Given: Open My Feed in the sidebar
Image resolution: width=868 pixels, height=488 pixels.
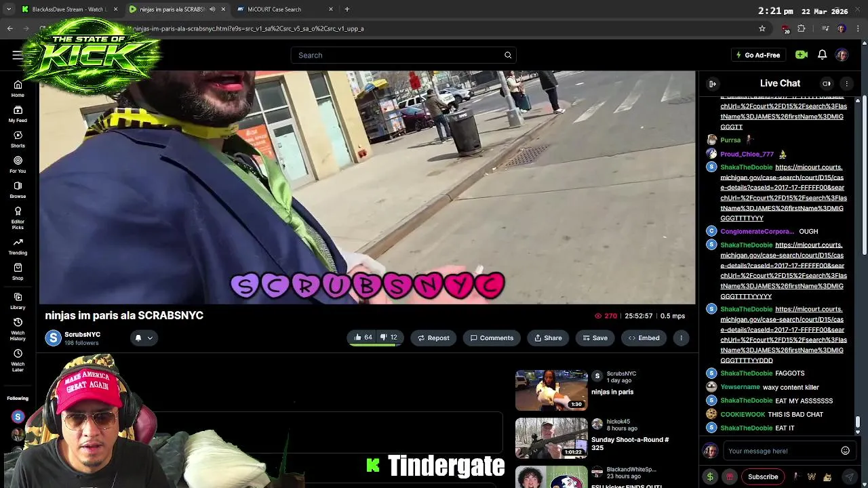Looking at the screenshot, I should coord(18,114).
